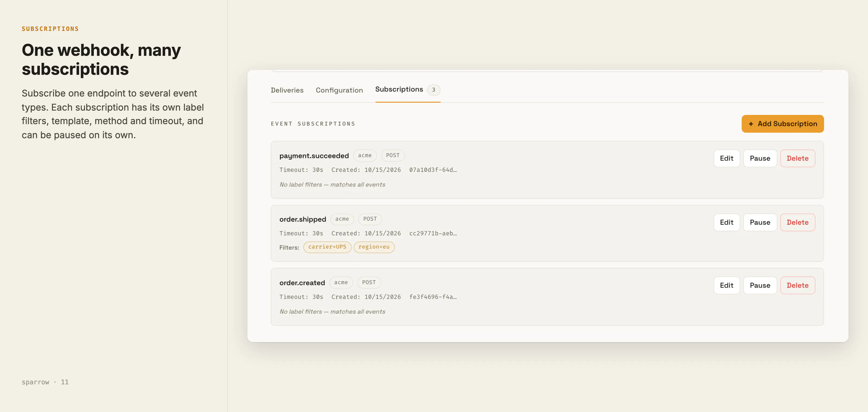Click the EVENT SUBSCRIPTIONS section heading
Viewport: 868px width, 412px height.
pyautogui.click(x=313, y=124)
